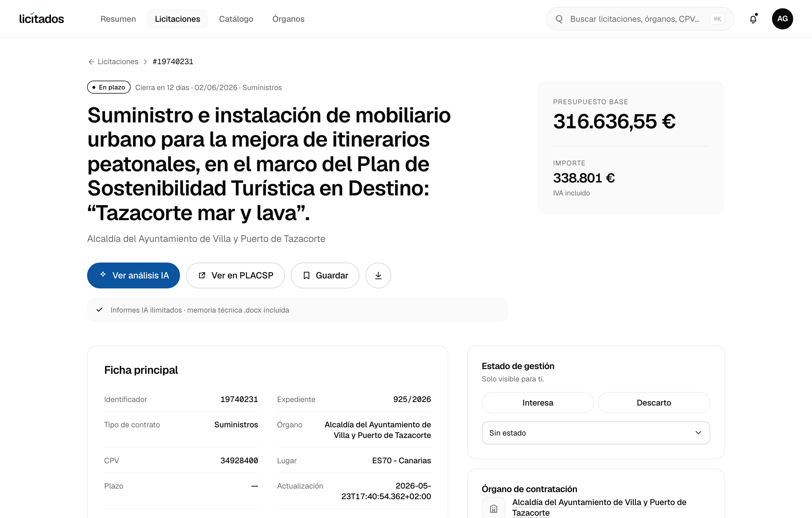The width and height of the screenshot is (812, 518).
Task: Click the Estado de gestión heading
Action: click(x=518, y=366)
